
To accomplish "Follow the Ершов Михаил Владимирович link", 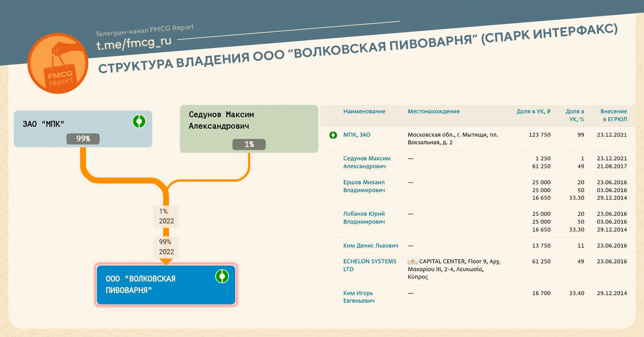I will click(x=364, y=186).
